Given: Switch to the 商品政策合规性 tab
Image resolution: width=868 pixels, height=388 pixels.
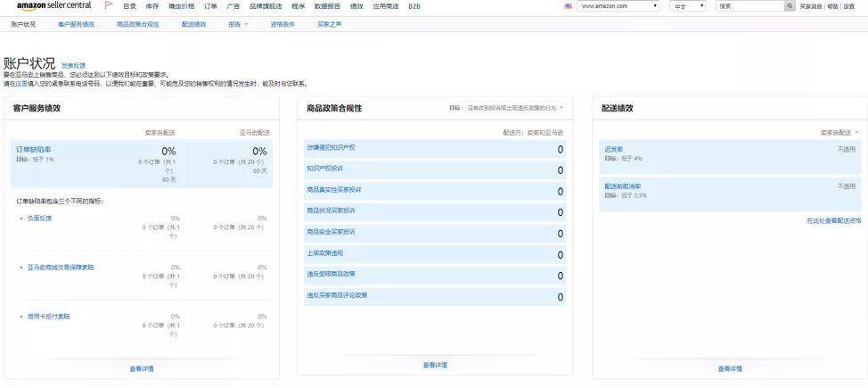Looking at the screenshot, I should [x=138, y=24].
